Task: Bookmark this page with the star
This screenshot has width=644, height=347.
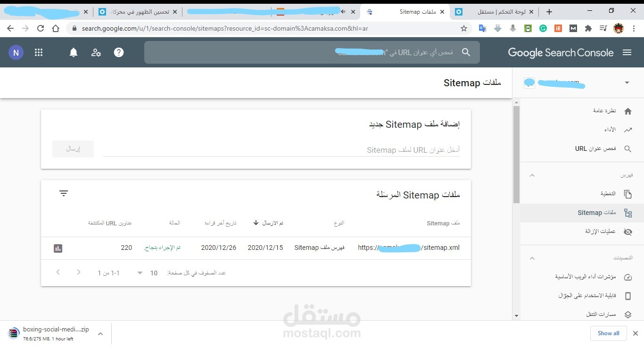Action: [x=464, y=28]
